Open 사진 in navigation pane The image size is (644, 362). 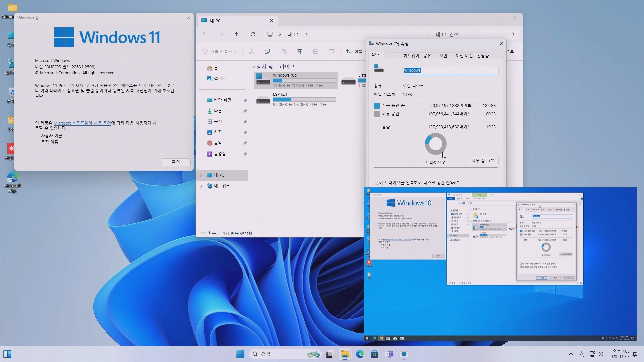pos(214,132)
